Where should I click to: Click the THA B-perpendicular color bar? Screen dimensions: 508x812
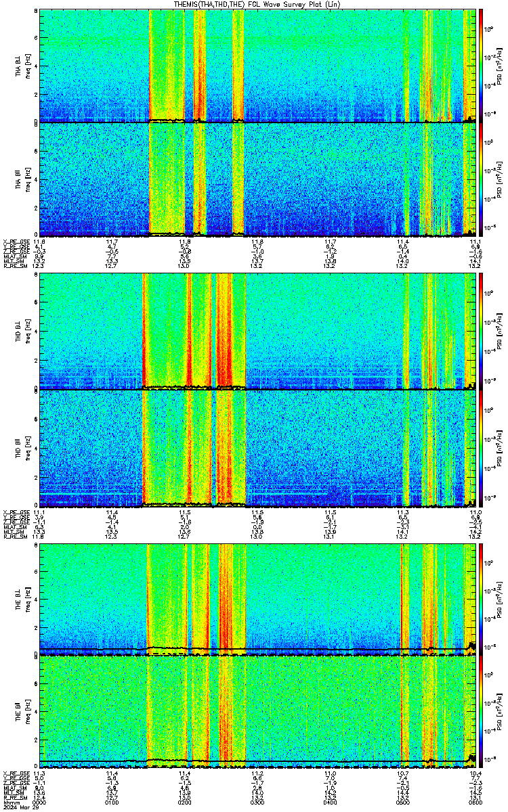coord(481,65)
